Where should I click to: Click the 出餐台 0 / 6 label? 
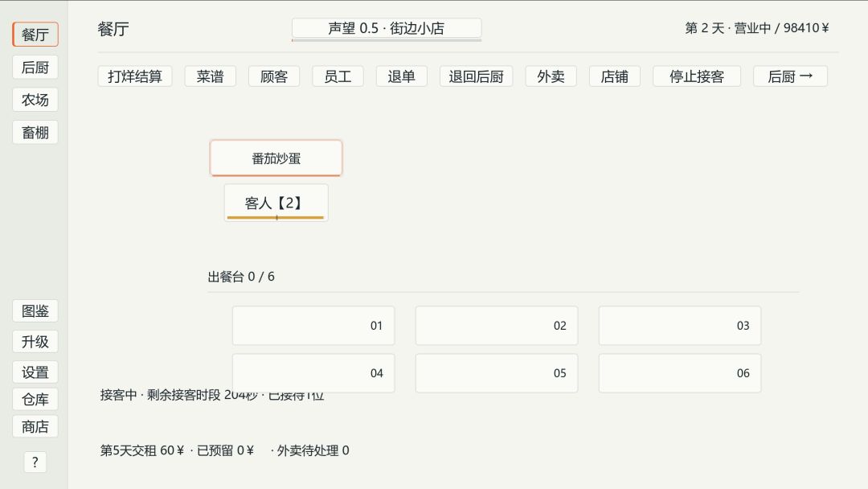pyautogui.click(x=241, y=277)
